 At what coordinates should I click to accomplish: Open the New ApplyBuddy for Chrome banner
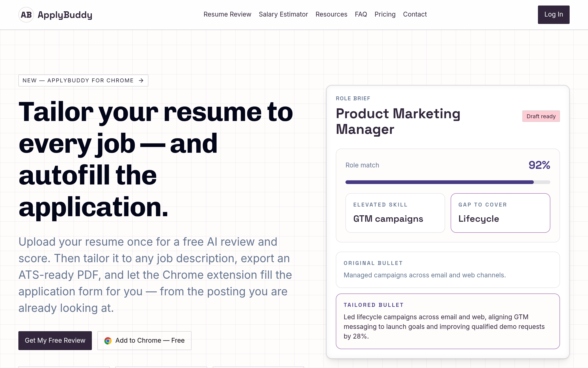click(83, 80)
